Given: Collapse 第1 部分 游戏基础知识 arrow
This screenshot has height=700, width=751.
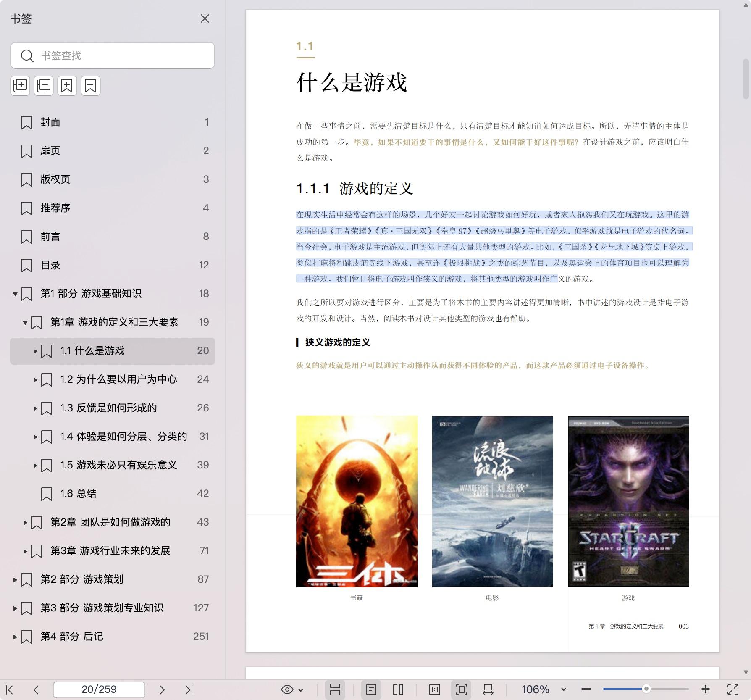Looking at the screenshot, I should [15, 294].
